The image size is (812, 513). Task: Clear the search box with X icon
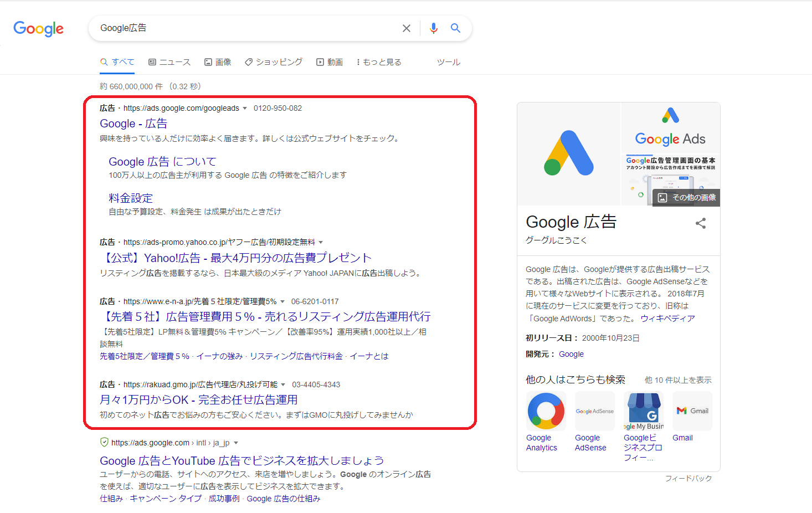click(x=407, y=28)
